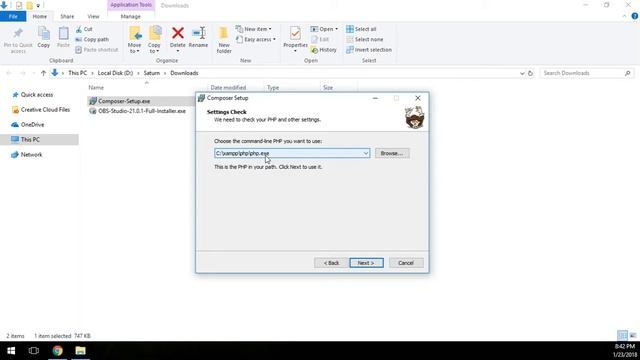Open file History

[324, 49]
